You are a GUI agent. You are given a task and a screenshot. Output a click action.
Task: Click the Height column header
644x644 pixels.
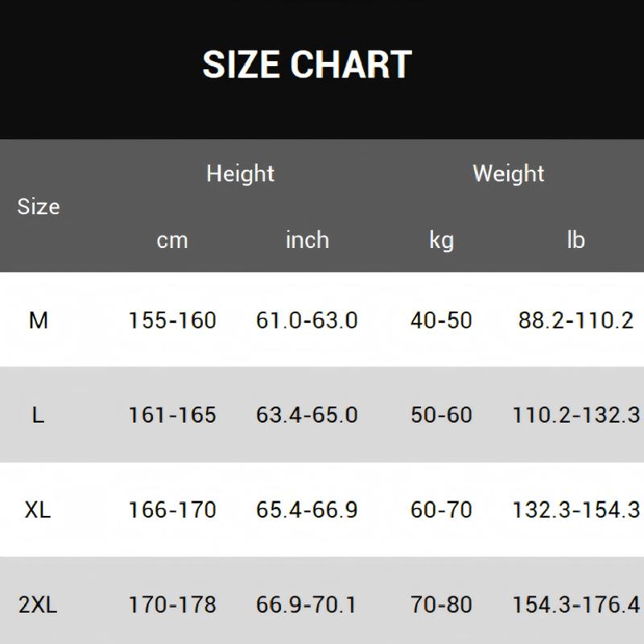pos(240,173)
